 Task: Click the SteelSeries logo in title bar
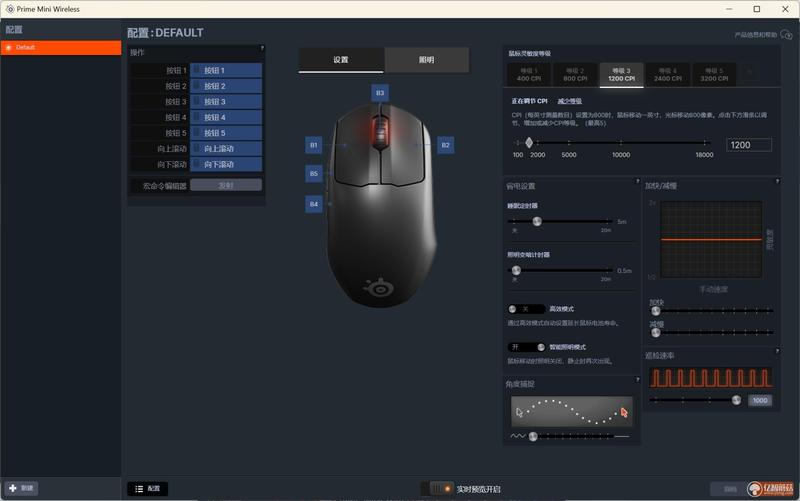(10, 9)
